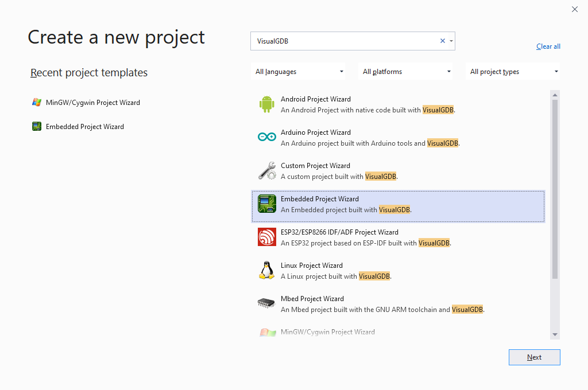Select Linux Project Wizard template

point(398,271)
